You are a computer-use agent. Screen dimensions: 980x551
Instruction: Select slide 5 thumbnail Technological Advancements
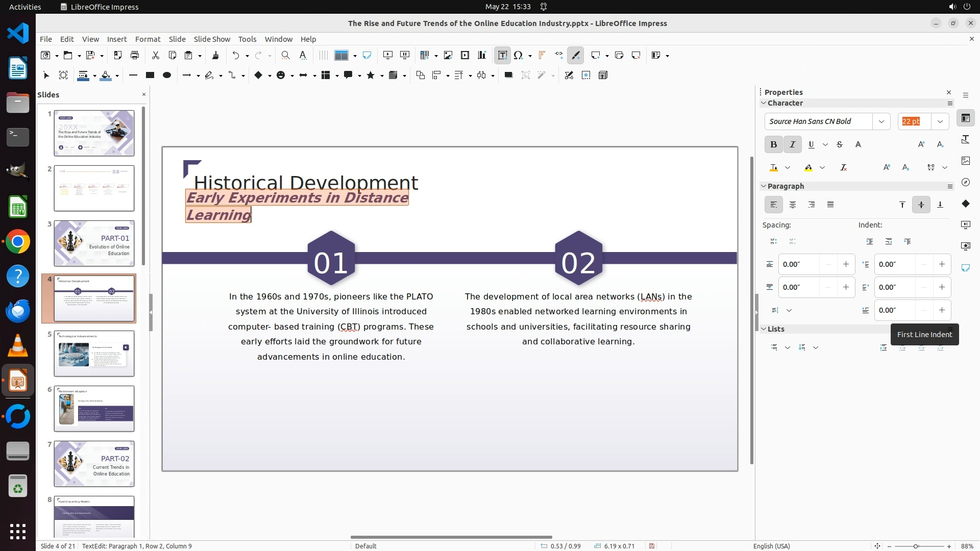pyautogui.click(x=94, y=354)
